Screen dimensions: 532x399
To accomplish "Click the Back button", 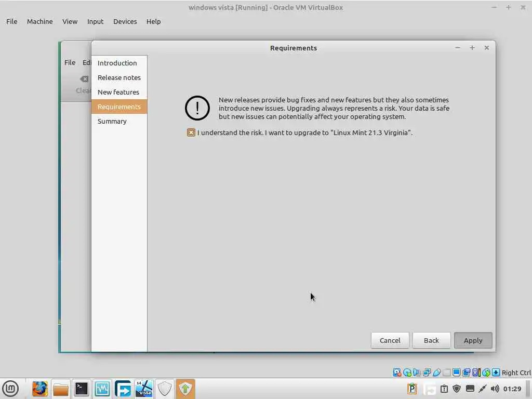I will tap(431, 340).
